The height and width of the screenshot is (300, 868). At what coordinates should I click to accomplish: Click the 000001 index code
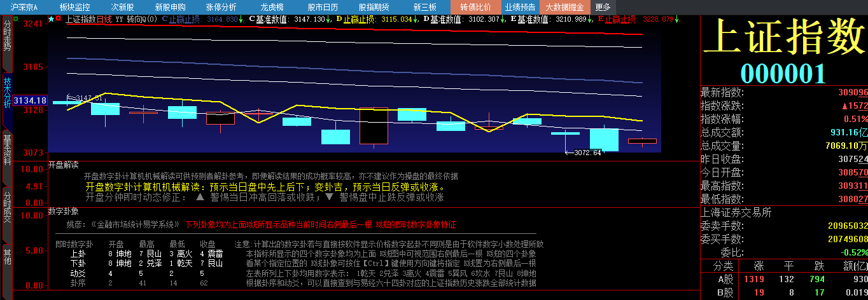(x=783, y=74)
